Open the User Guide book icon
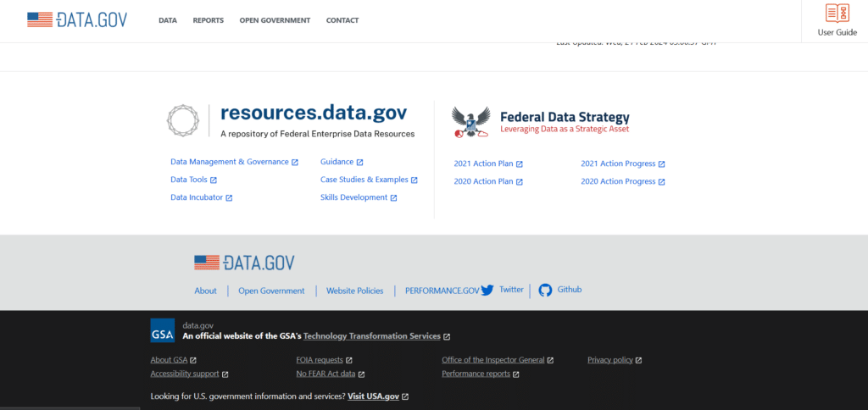 point(837,14)
